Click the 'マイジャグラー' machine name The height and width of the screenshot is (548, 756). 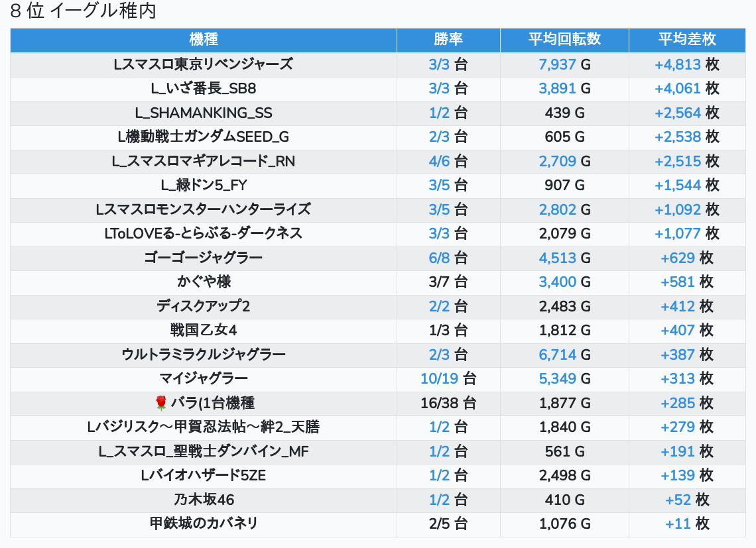tap(204, 379)
